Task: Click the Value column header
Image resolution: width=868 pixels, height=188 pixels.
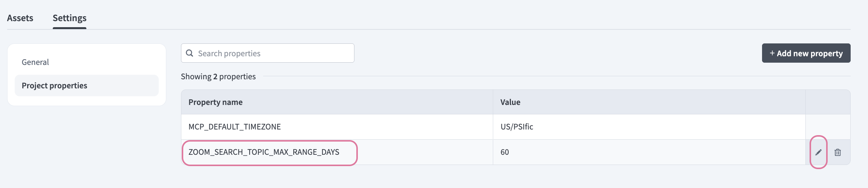Action: point(510,102)
